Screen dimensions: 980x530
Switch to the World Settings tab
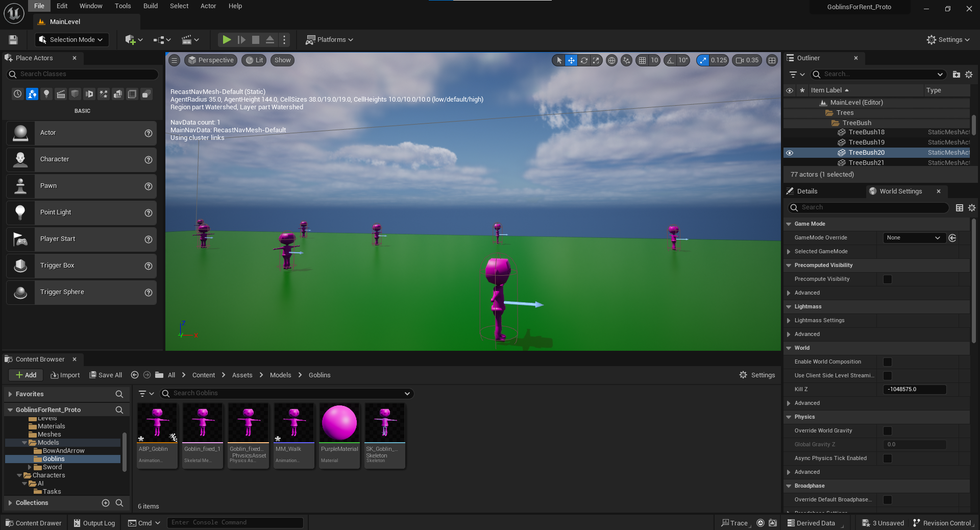[901, 191]
